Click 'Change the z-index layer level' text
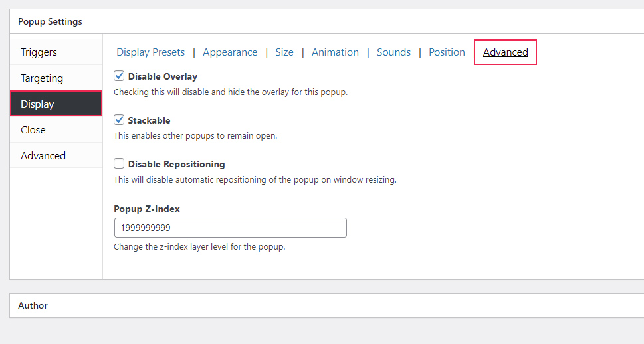Image resolution: width=644 pixels, height=344 pixels. coord(199,247)
